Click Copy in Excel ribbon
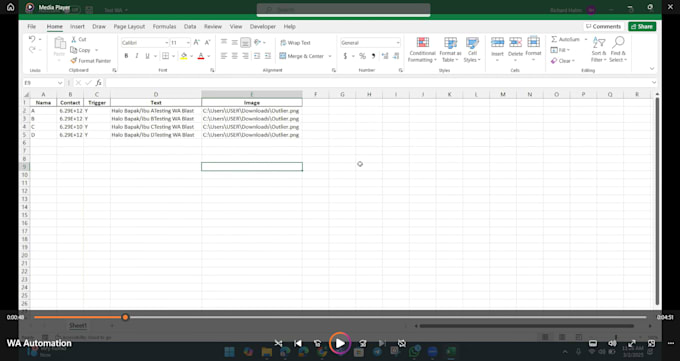Image resolution: width=680 pixels, height=361 pixels. pyautogui.click(x=81, y=50)
